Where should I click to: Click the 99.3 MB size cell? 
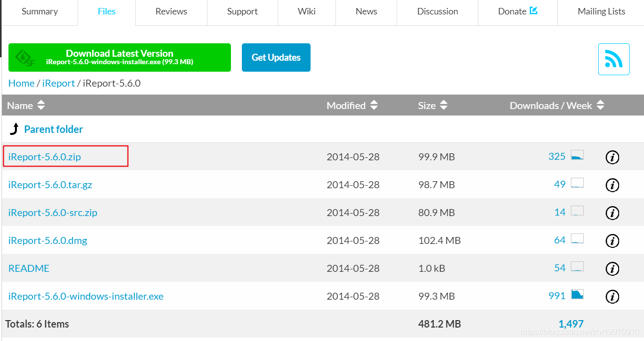(436, 296)
